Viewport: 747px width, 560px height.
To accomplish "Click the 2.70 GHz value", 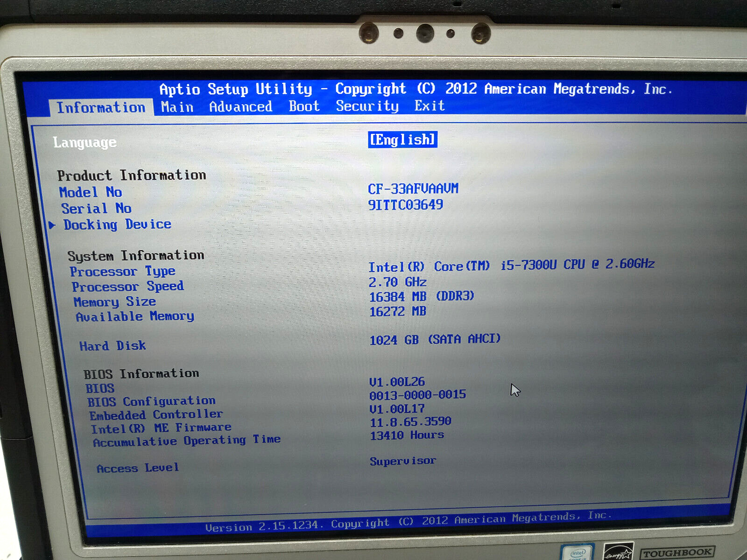I will click(x=398, y=282).
